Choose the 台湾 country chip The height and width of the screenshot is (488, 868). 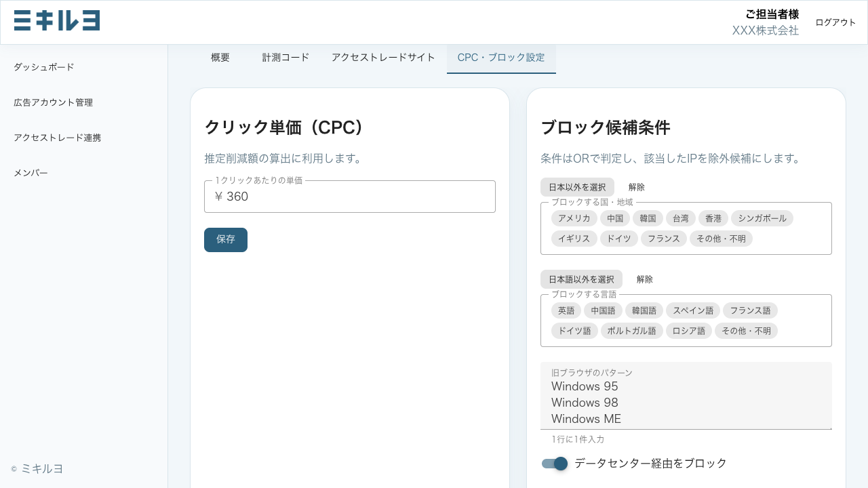(680, 218)
